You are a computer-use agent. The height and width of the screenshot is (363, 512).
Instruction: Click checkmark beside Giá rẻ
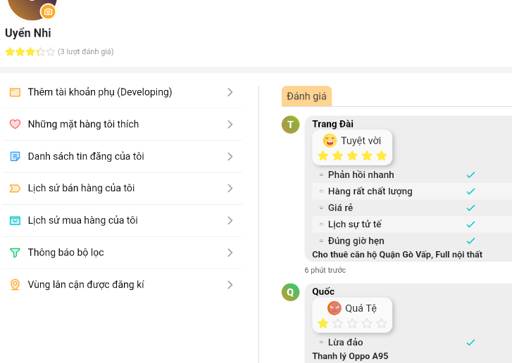(471, 208)
